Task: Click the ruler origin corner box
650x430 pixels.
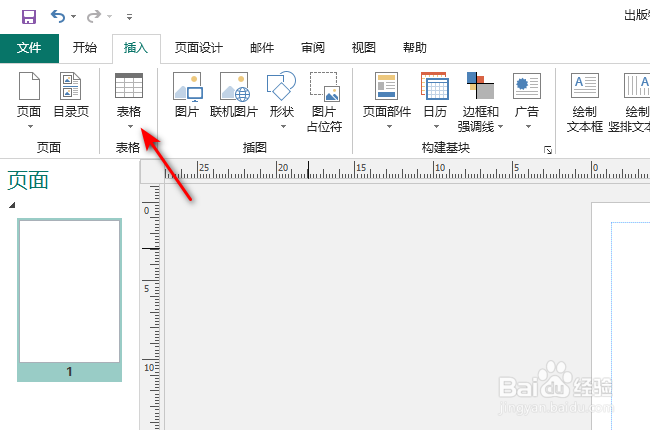Action: coord(152,171)
